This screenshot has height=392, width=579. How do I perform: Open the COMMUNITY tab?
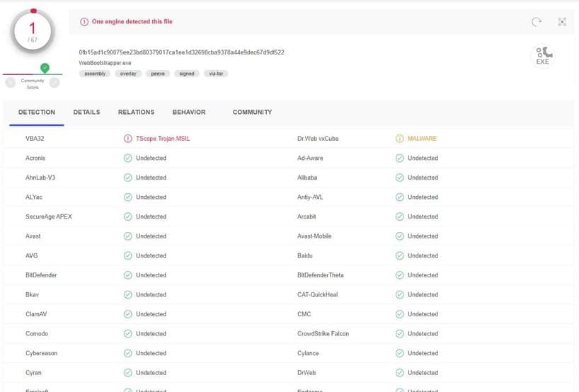252,113
